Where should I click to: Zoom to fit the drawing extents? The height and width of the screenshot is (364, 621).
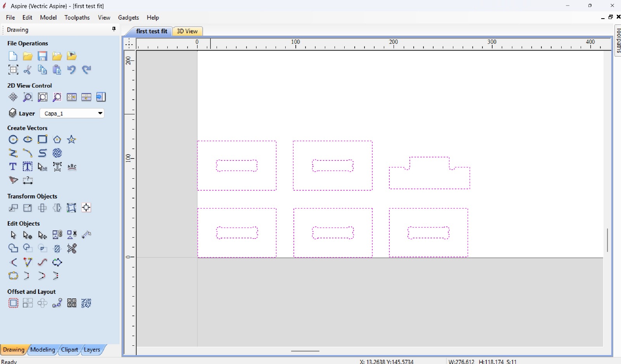[x=42, y=97]
